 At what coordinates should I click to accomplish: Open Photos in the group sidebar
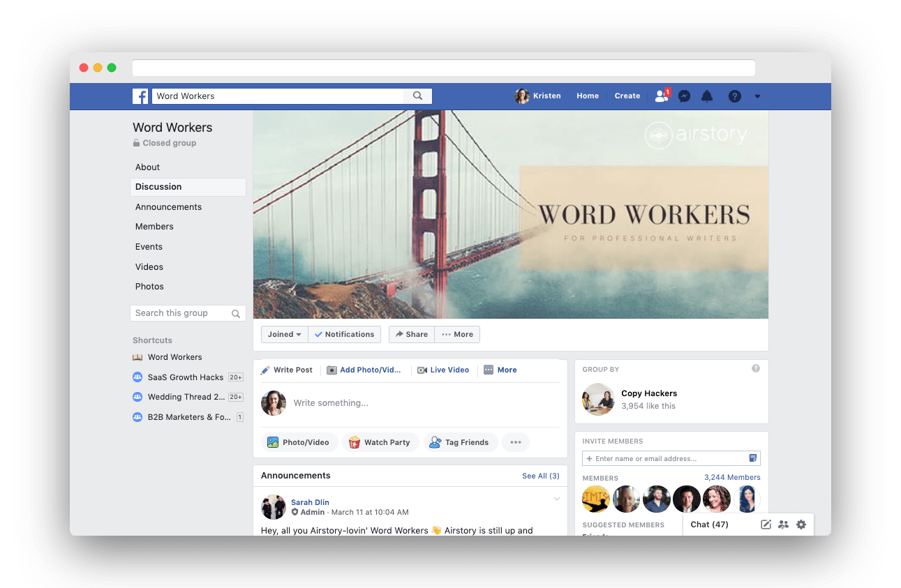149,287
